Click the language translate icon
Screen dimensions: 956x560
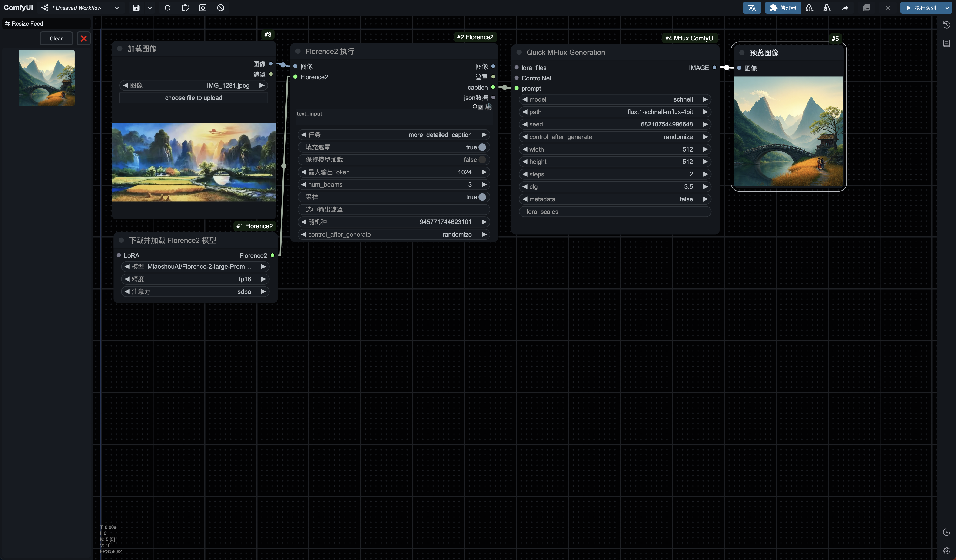coord(751,8)
